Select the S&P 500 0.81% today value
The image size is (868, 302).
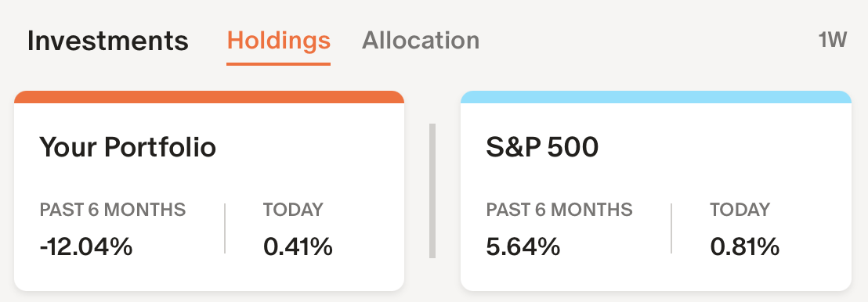[744, 246]
